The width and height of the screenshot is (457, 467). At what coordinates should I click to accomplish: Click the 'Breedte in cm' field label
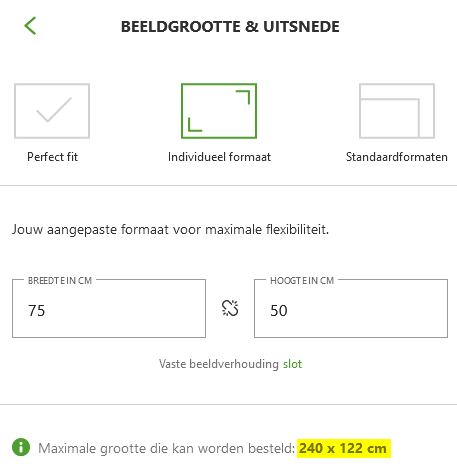click(60, 281)
